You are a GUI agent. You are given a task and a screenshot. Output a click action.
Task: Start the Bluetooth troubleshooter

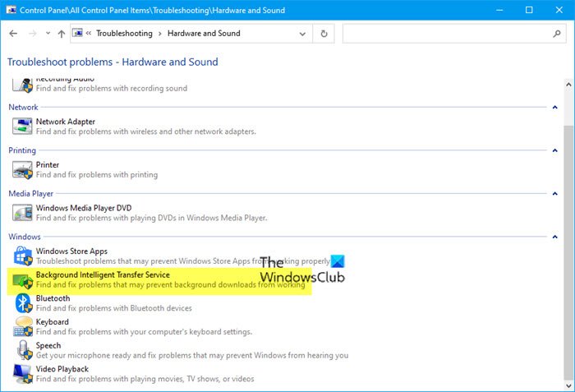pyautogui.click(x=53, y=298)
